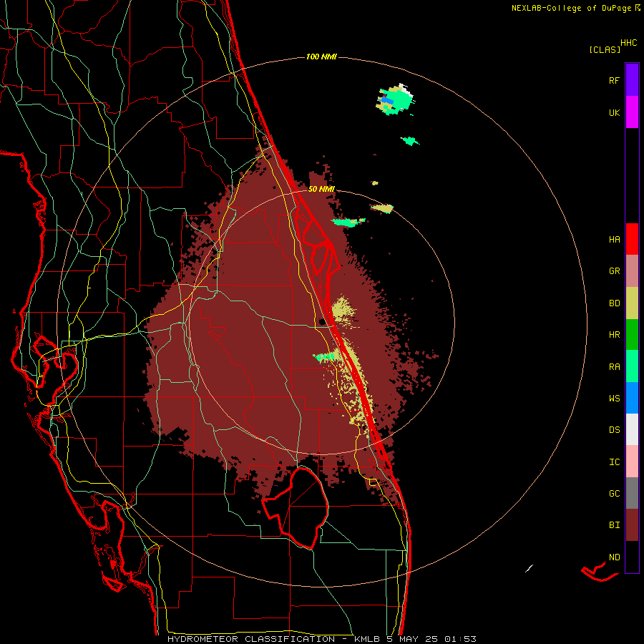Click the DS white legend swatch
Image resolution: width=644 pixels, height=644 pixels.
click(x=632, y=429)
